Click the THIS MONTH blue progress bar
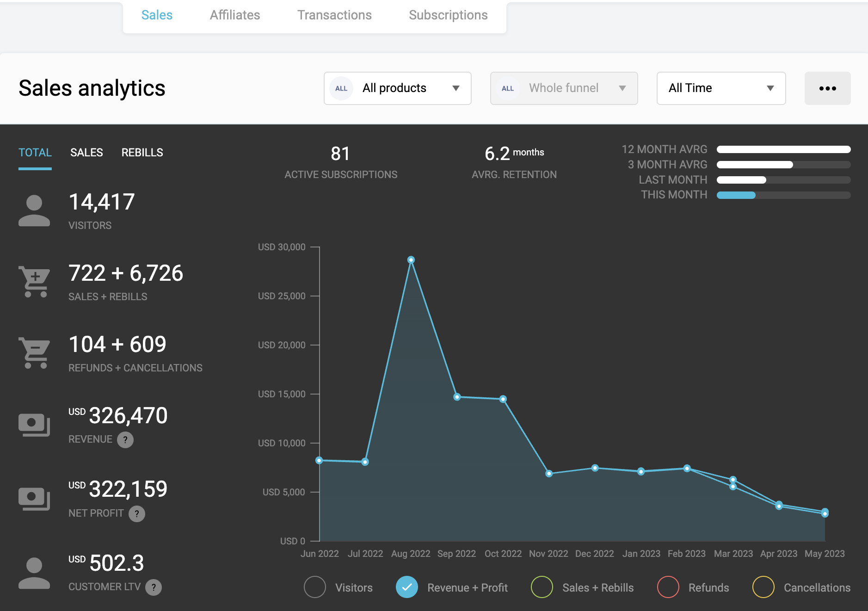The image size is (868, 611). coord(736,195)
